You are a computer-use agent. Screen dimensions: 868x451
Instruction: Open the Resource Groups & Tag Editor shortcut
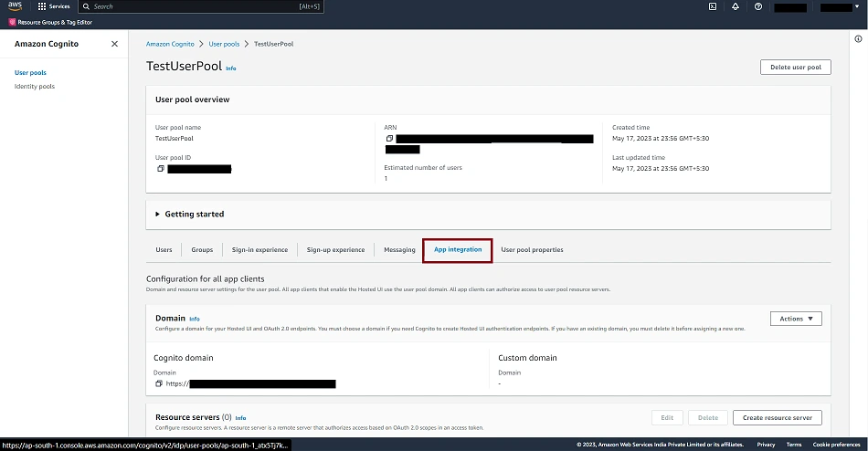pos(50,22)
